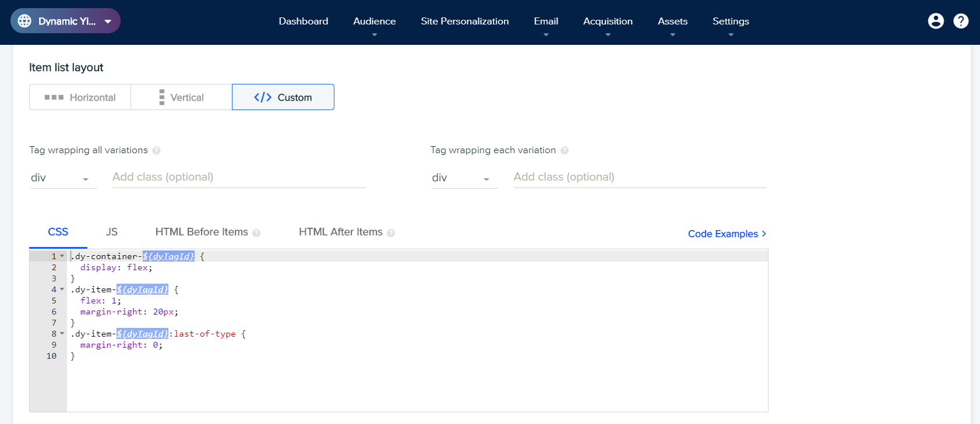This screenshot has width=980, height=424.
Task: Open div dropdown for each variation tag
Action: click(464, 178)
